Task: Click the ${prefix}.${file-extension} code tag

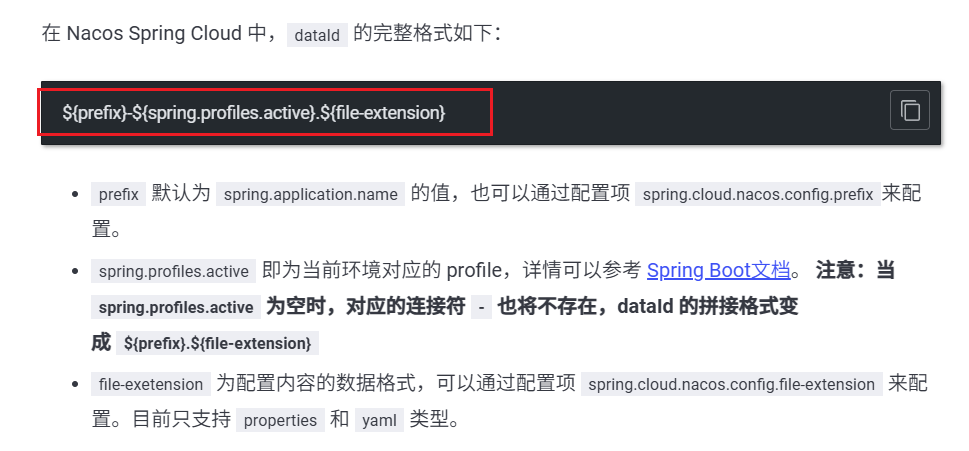Action: [x=218, y=344]
